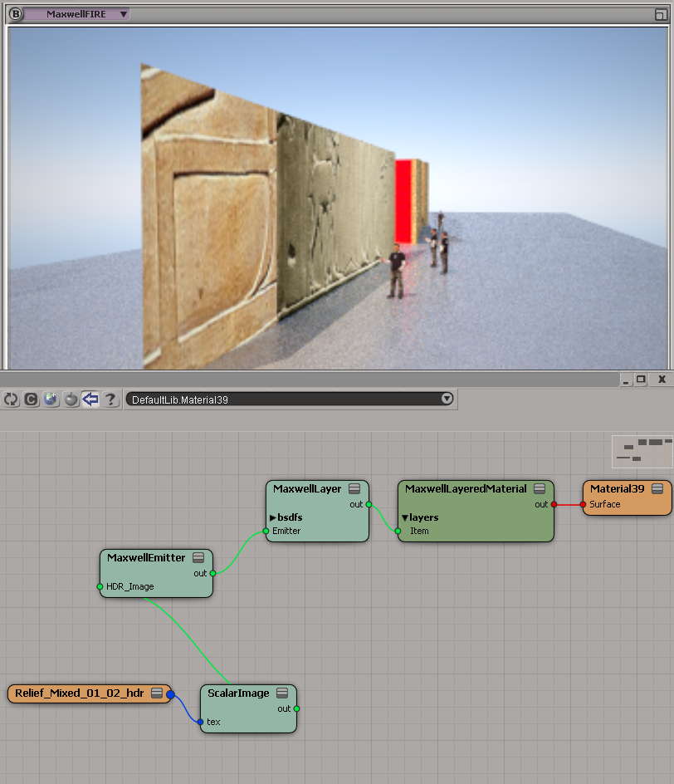Click the globe sphere toolbar icon
The image size is (674, 784).
pyautogui.click(x=51, y=399)
